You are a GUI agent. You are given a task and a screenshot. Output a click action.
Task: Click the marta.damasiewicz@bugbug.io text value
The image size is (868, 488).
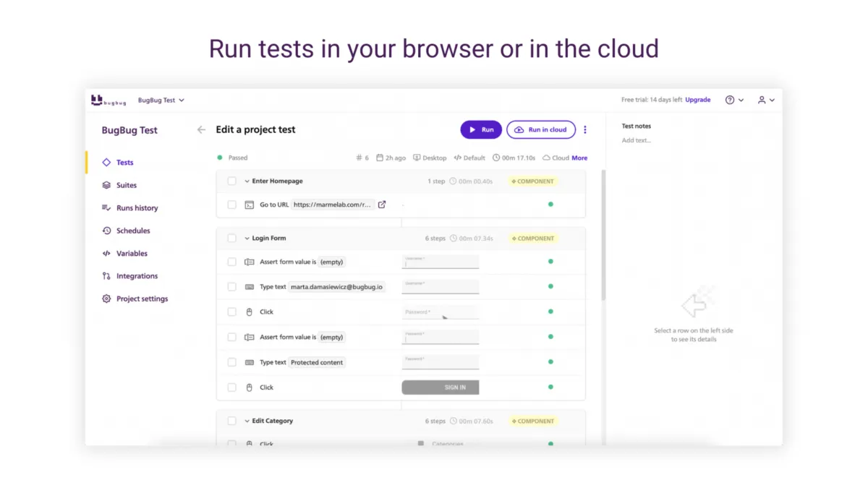click(x=336, y=287)
